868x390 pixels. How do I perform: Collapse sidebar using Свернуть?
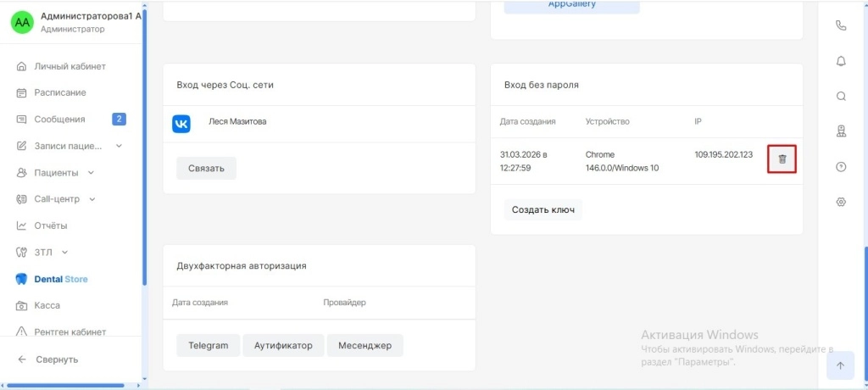[56, 359]
